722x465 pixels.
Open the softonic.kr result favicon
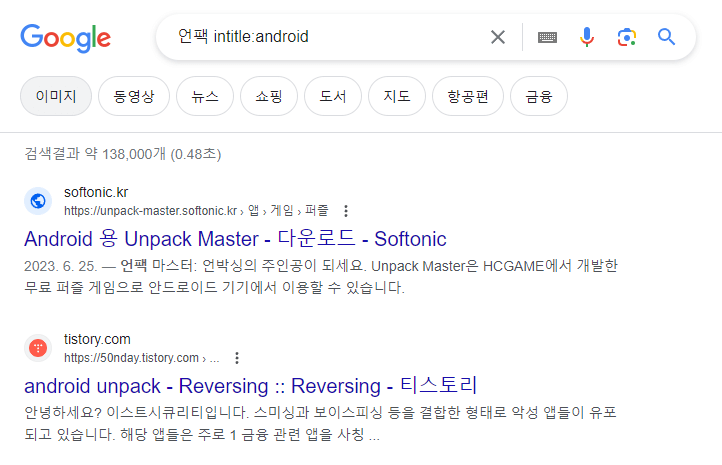(x=38, y=201)
